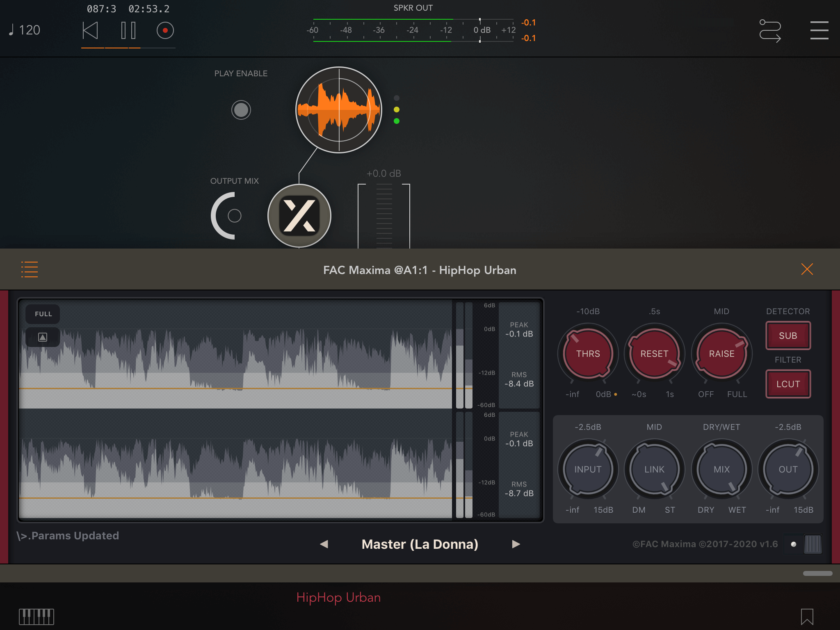Toggle the LCUT filter button
Screen dimensions: 840x630
point(788,384)
